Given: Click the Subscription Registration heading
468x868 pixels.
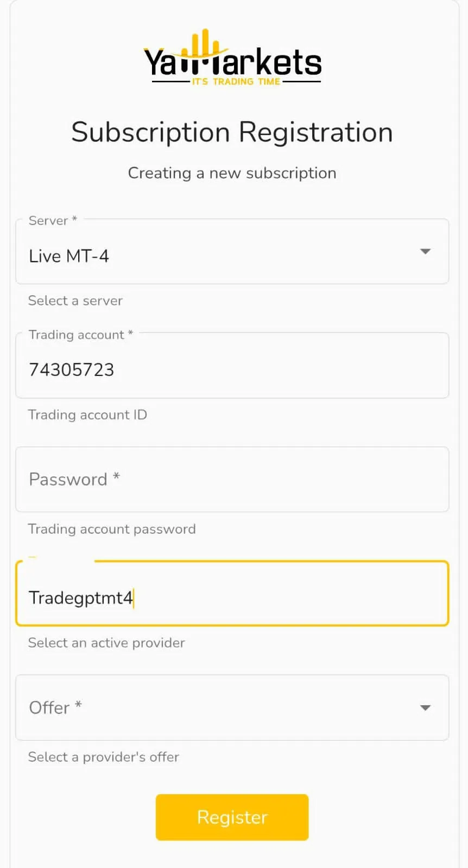Looking at the screenshot, I should pos(232,131).
